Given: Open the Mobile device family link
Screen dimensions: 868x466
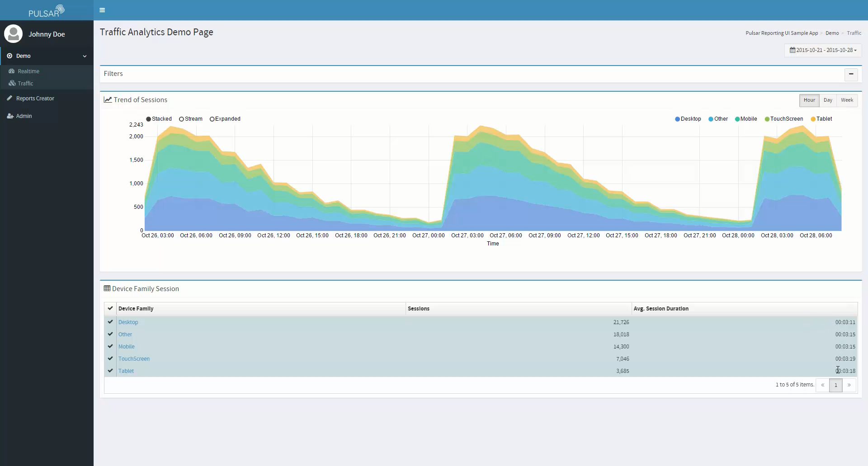Looking at the screenshot, I should tap(127, 347).
